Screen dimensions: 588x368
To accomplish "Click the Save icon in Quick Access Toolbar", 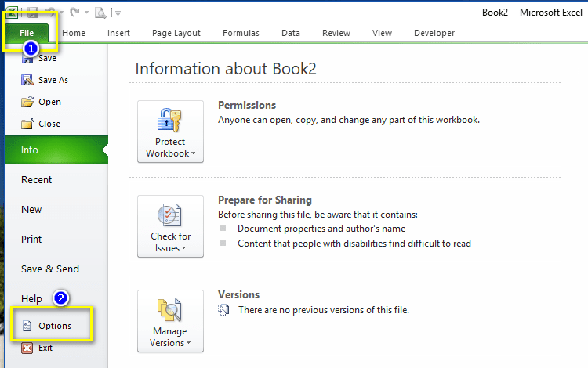I will coord(33,13).
